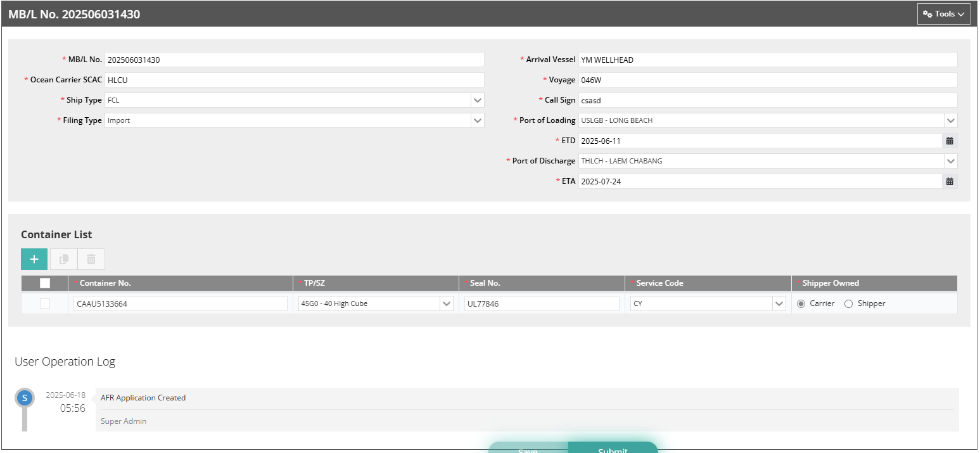This screenshot has width=980, height=453.
Task: Click the blue S user avatar in log
Action: [24, 398]
